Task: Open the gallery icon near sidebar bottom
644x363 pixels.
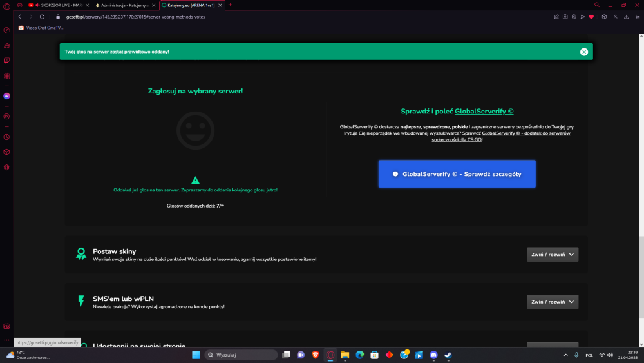Action: (x=6, y=326)
